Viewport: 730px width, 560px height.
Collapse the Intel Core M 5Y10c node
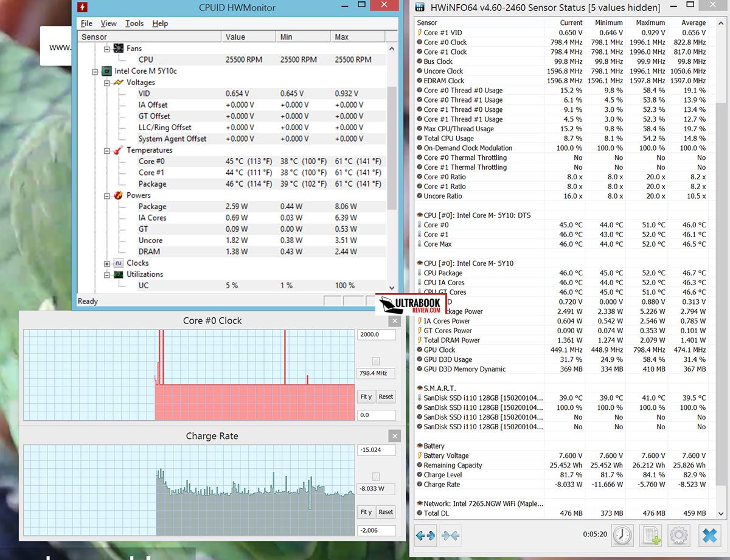[x=95, y=71]
